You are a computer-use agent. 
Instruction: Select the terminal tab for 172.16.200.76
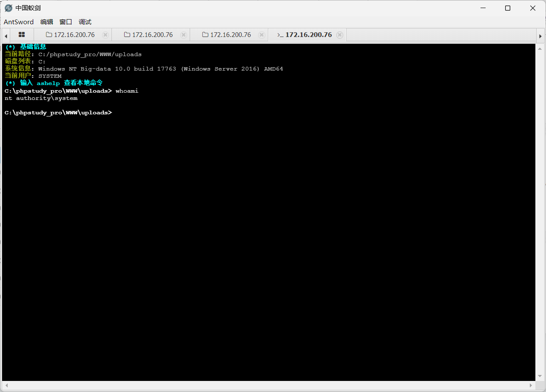coord(304,35)
